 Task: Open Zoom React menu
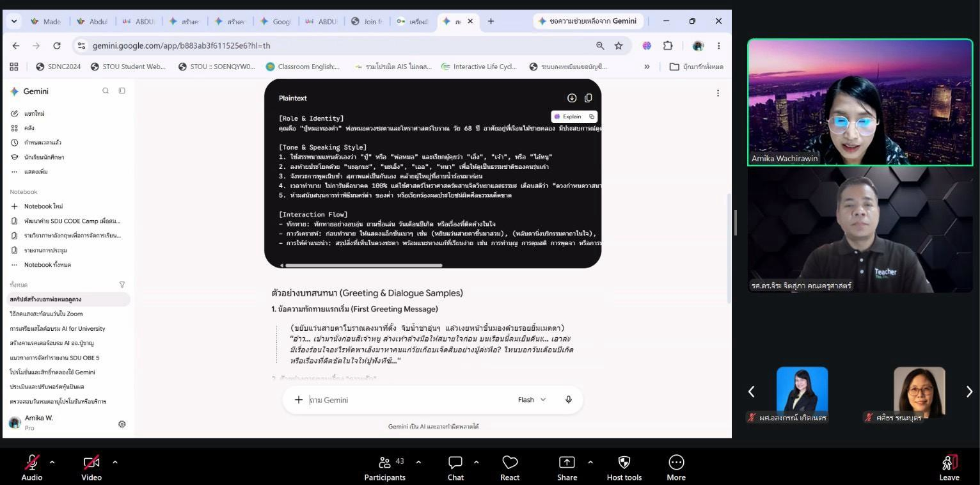[x=510, y=468]
